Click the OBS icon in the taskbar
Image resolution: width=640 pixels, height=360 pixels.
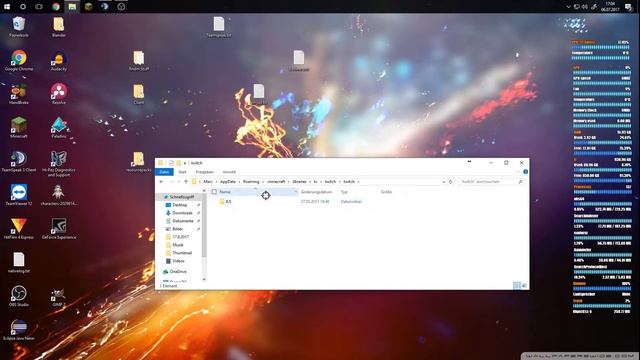pyautogui.click(x=121, y=7)
